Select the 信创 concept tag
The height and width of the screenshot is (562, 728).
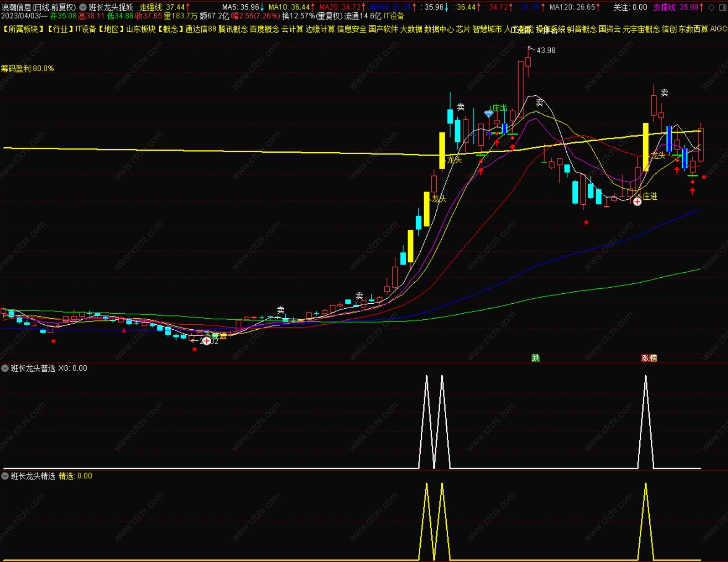point(669,29)
